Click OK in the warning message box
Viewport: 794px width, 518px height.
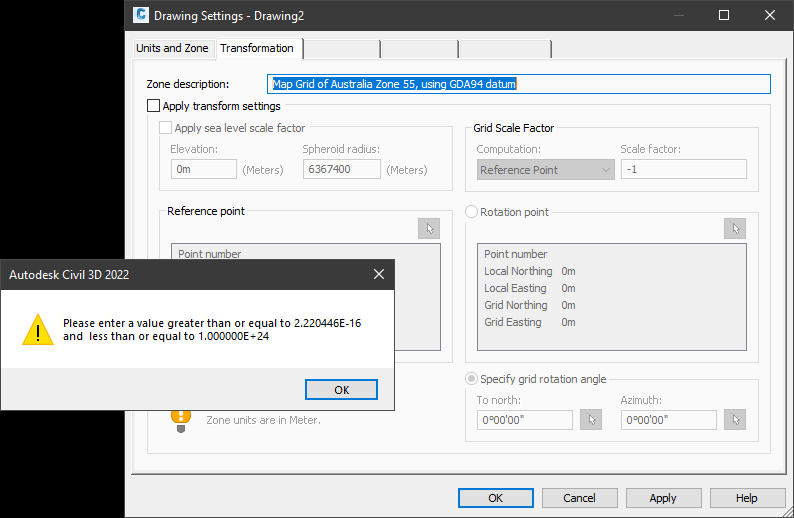coord(341,389)
